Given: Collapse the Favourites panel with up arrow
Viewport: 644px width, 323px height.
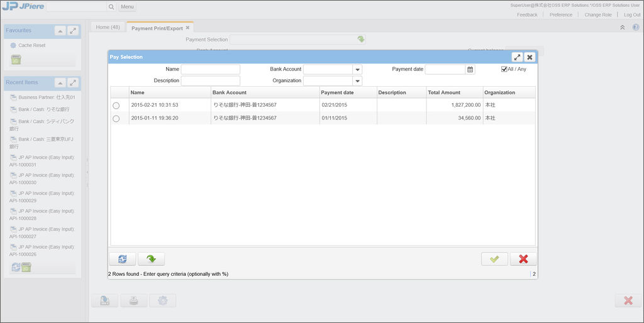Looking at the screenshot, I should tap(60, 30).
